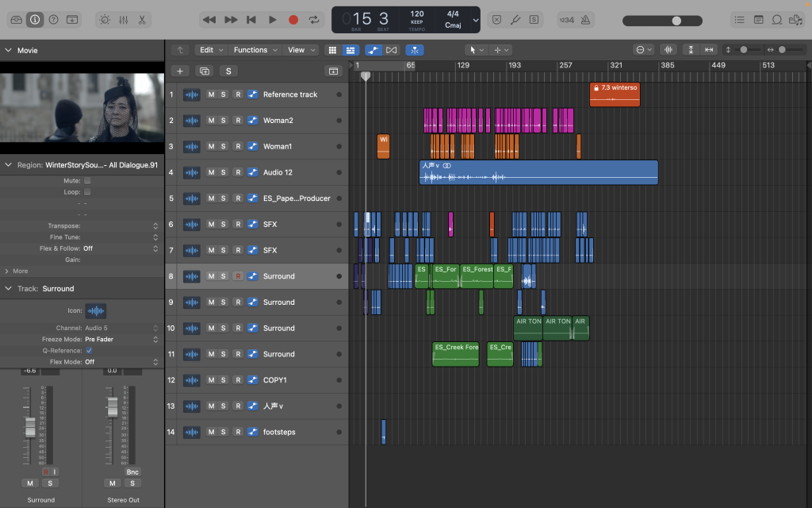Collapse the Track Surround section
This screenshot has width=812, height=508.
(x=8, y=288)
